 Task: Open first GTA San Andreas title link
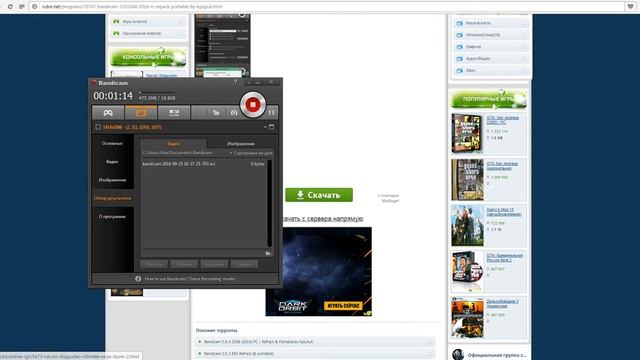pos(502,120)
